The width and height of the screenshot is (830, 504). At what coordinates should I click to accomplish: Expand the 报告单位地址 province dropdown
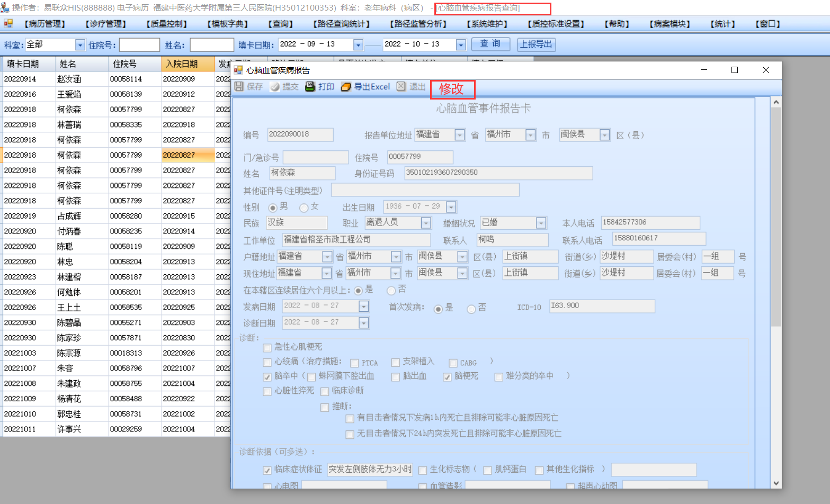coord(459,135)
